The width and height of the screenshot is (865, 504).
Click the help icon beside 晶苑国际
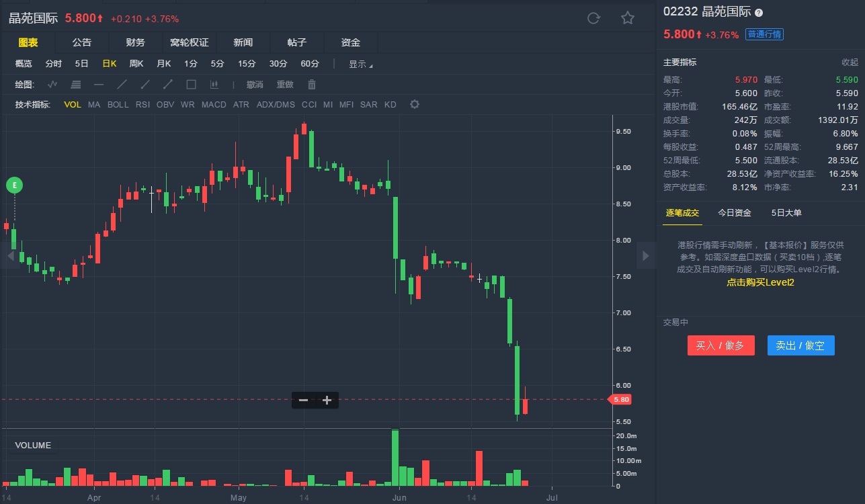[x=759, y=13]
